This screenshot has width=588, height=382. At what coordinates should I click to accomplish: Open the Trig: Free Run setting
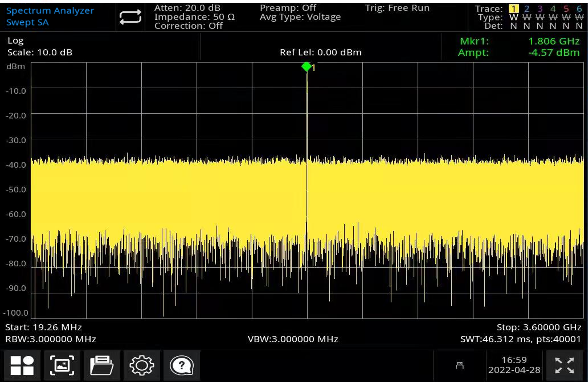pos(397,8)
